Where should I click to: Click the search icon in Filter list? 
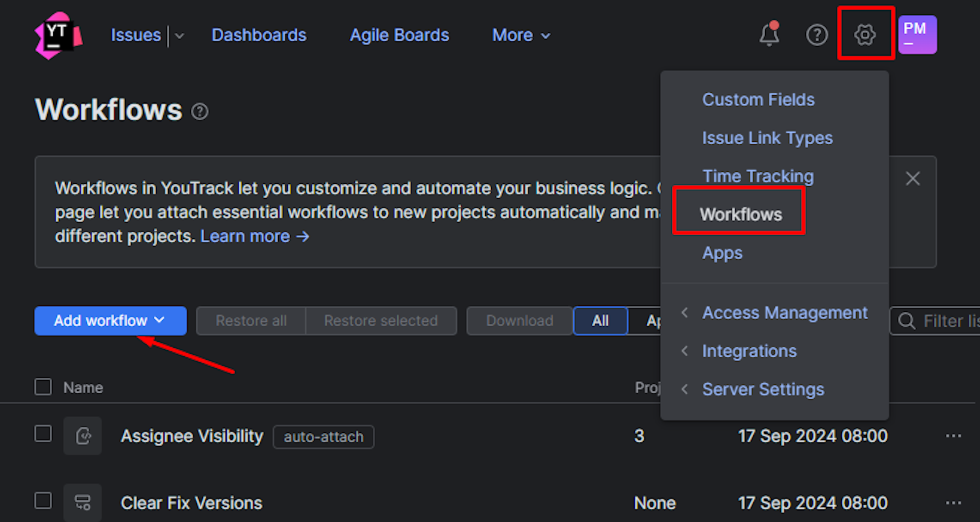(907, 321)
